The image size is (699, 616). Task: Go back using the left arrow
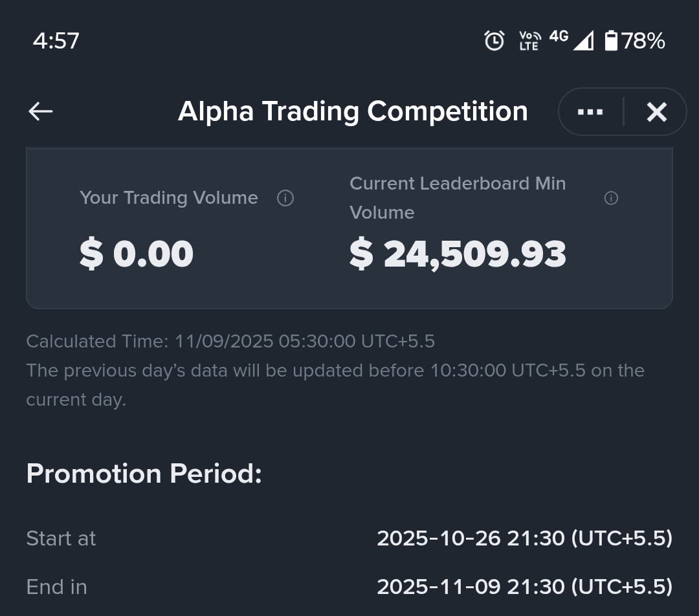coord(41,111)
